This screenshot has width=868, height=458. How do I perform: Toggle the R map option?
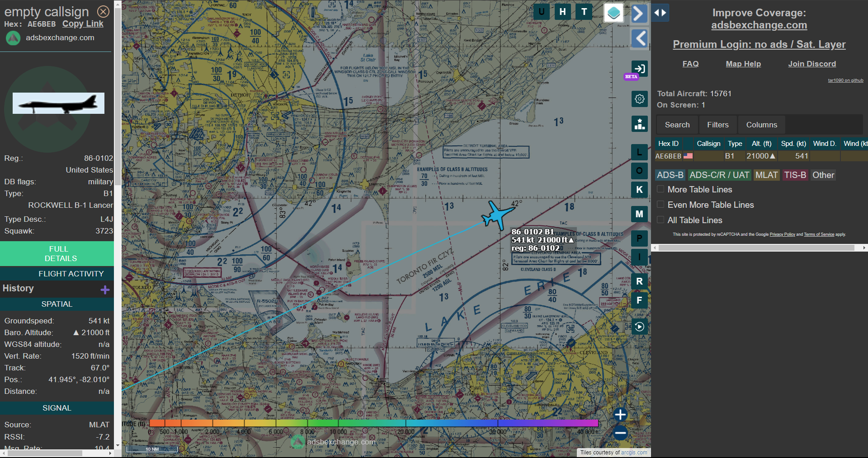(x=639, y=281)
